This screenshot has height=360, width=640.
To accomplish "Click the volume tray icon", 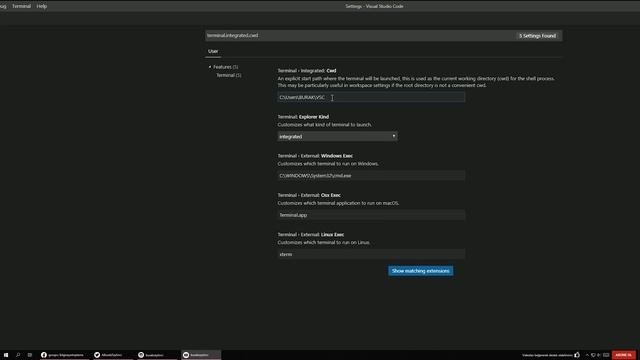I will [599, 355].
